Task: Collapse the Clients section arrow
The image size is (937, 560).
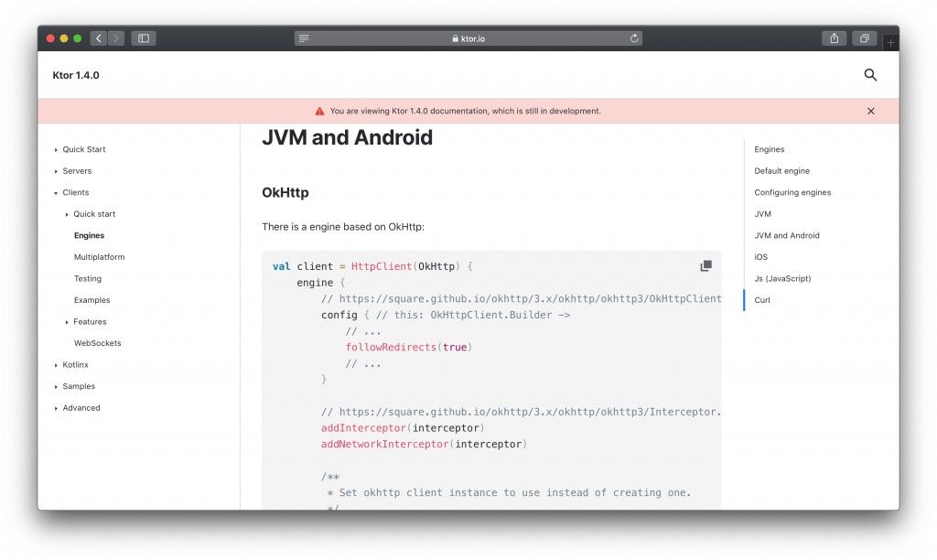Action: (56, 193)
